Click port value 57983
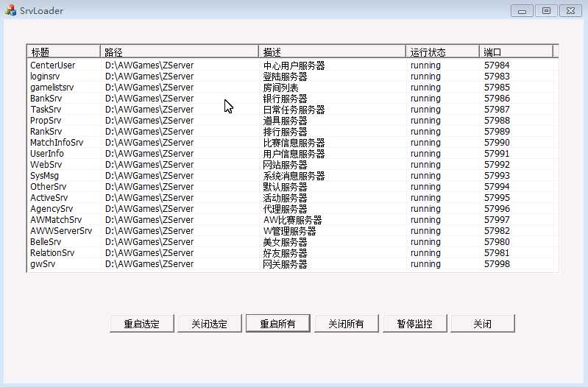 pos(497,77)
